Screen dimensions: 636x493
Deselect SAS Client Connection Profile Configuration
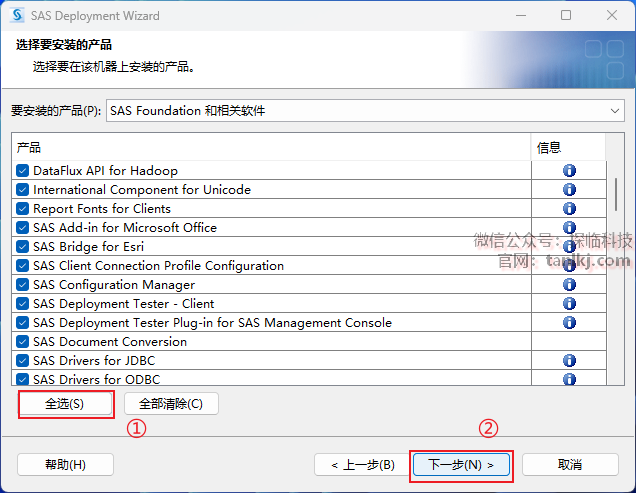click(23, 266)
